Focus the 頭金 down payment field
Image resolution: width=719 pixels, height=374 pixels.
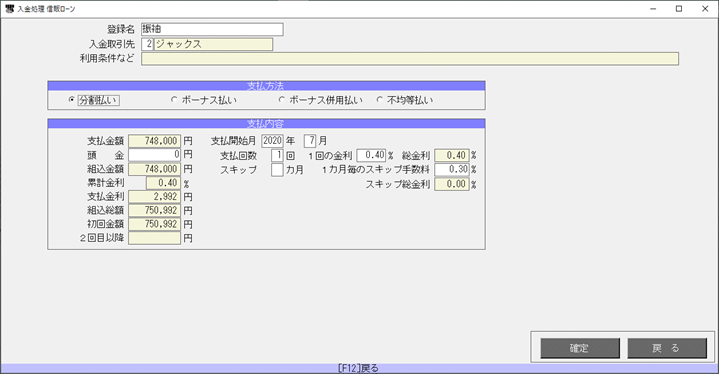155,155
